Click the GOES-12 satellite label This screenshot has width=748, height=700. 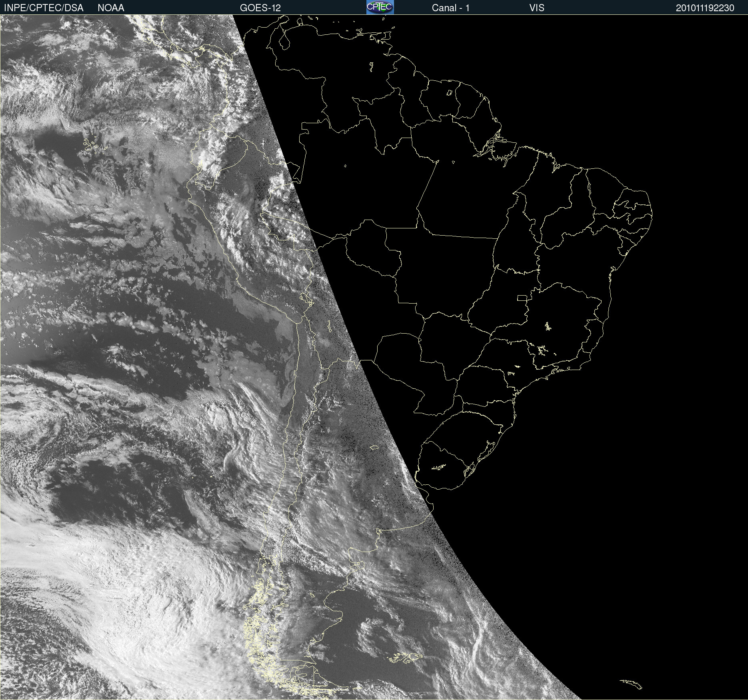click(260, 8)
